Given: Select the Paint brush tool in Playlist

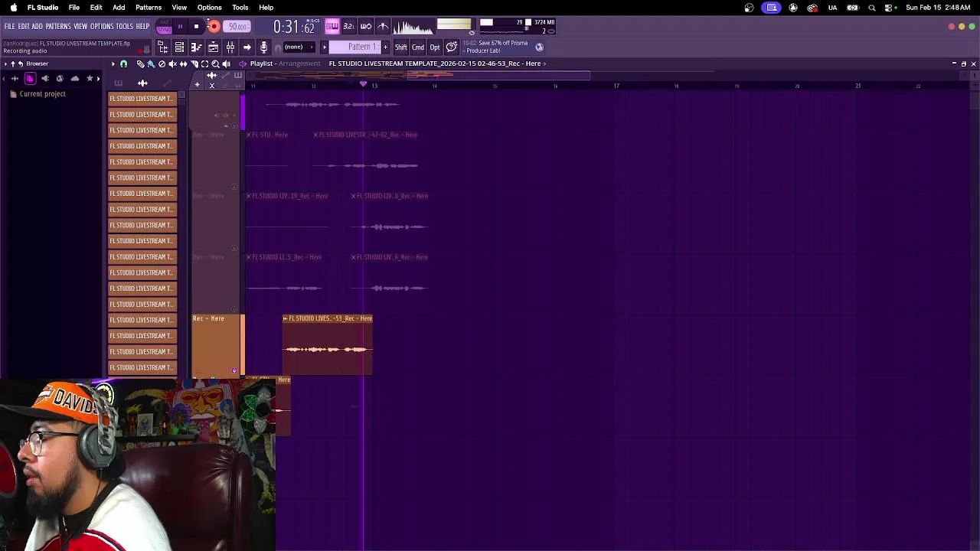Looking at the screenshot, I should (151, 64).
